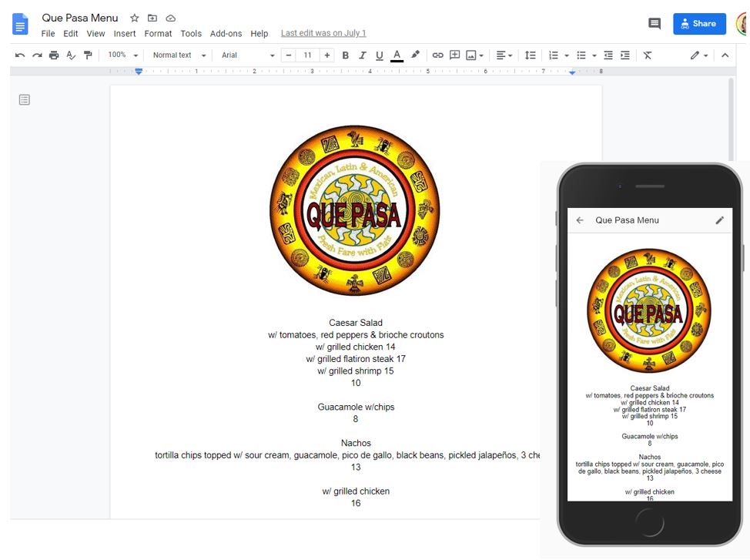Image resolution: width=750 pixels, height=560 pixels.
Task: Tap the pencil edit icon on the phone
Action: click(x=720, y=220)
